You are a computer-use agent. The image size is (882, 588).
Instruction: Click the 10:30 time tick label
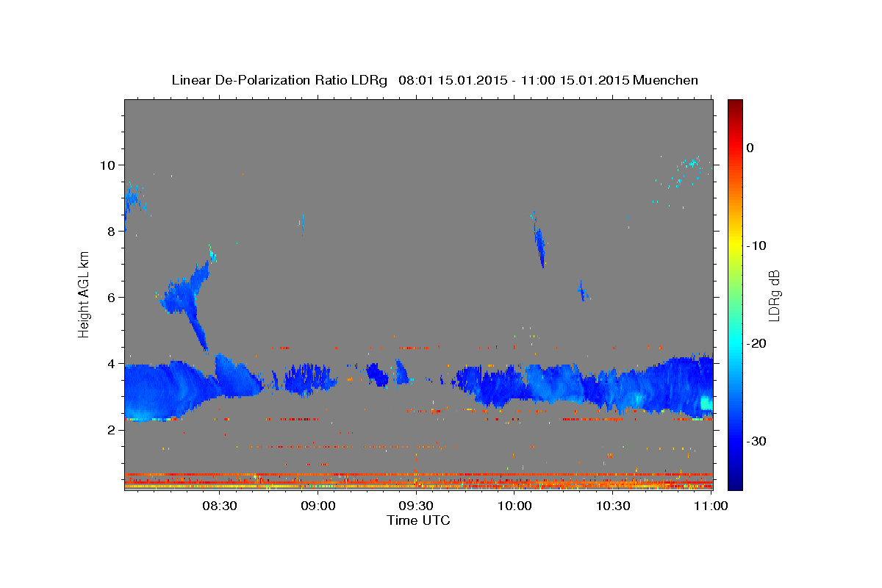[613, 506]
